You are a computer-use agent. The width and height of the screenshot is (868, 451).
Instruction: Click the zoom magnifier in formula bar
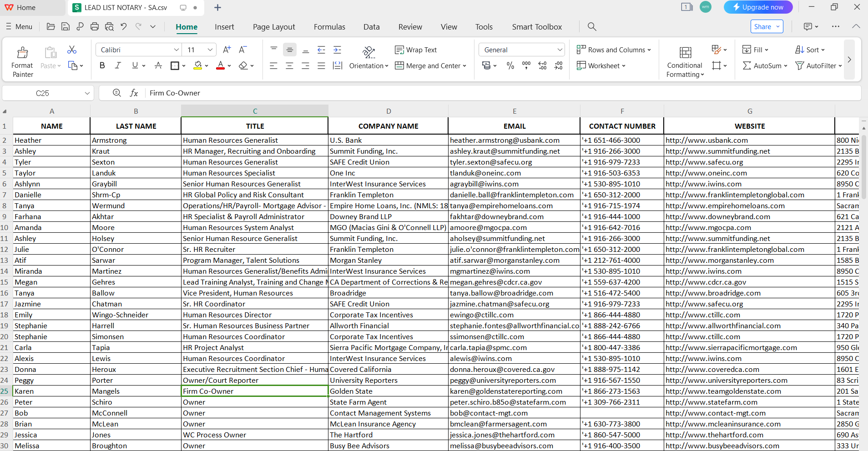(117, 93)
